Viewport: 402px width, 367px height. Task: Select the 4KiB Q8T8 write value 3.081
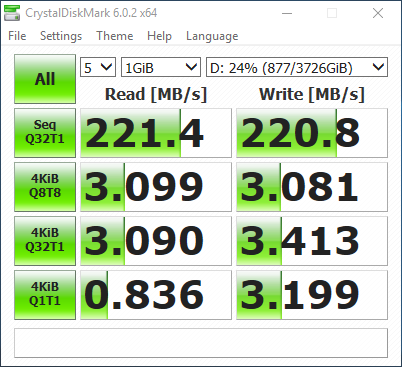pos(312,187)
